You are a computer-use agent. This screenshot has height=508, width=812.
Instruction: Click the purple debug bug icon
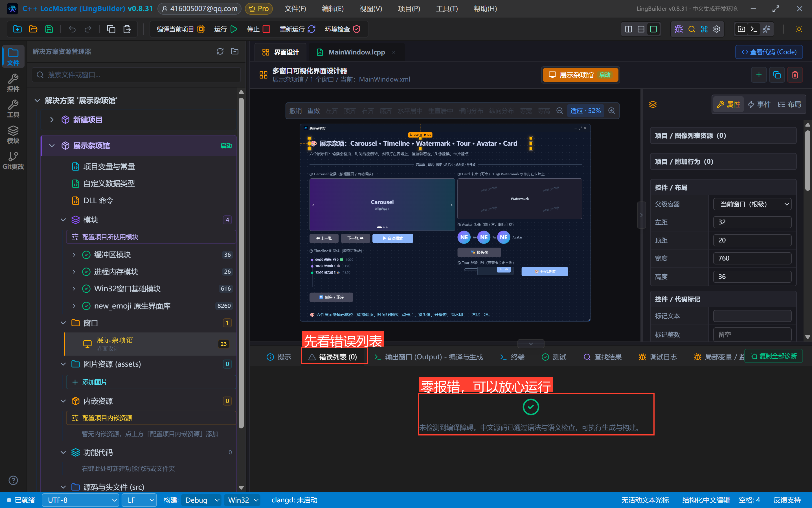click(679, 29)
